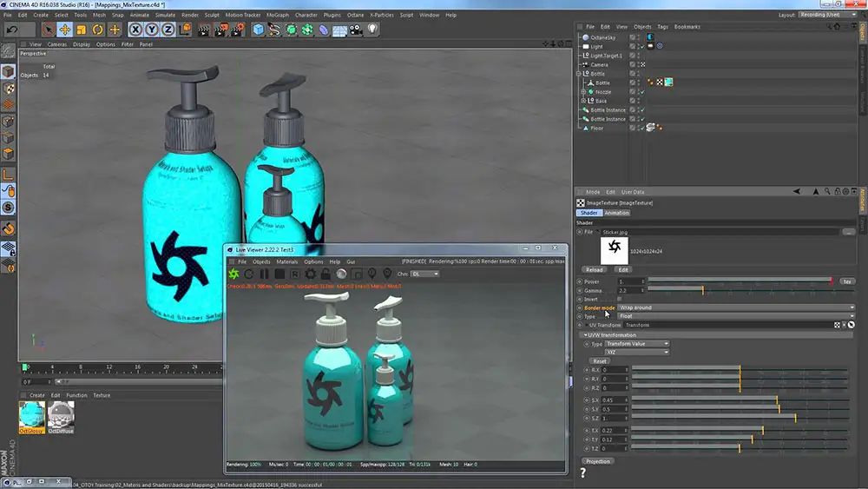Click the Reset button under UVW transformation
868x489 pixels.
600,361
